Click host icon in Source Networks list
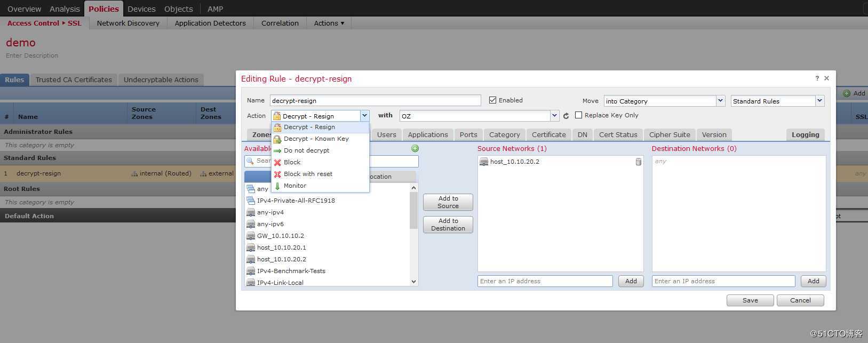 pyautogui.click(x=484, y=162)
